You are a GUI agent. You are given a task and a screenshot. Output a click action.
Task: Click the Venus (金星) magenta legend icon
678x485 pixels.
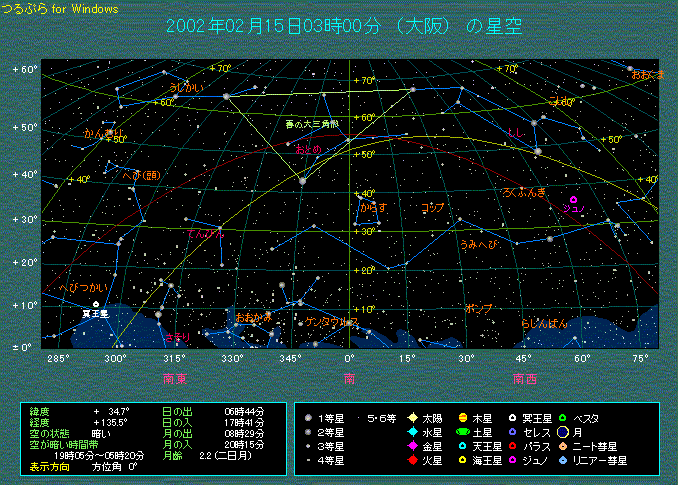[x=412, y=446]
